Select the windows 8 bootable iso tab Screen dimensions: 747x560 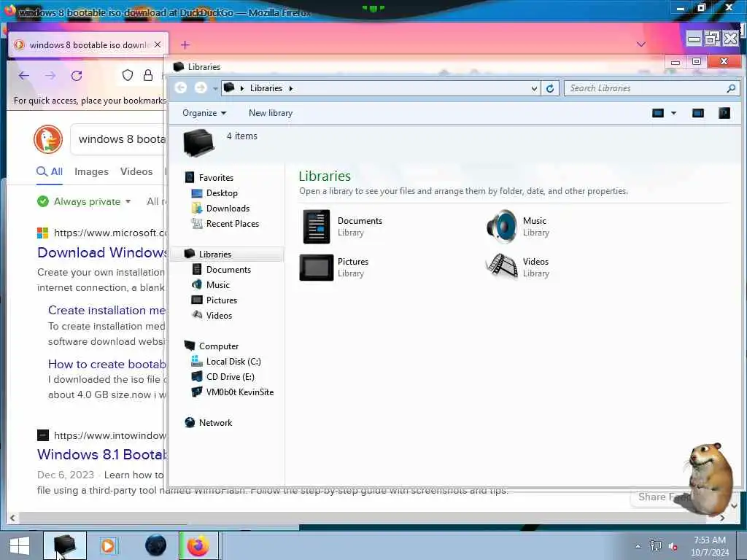[88, 44]
